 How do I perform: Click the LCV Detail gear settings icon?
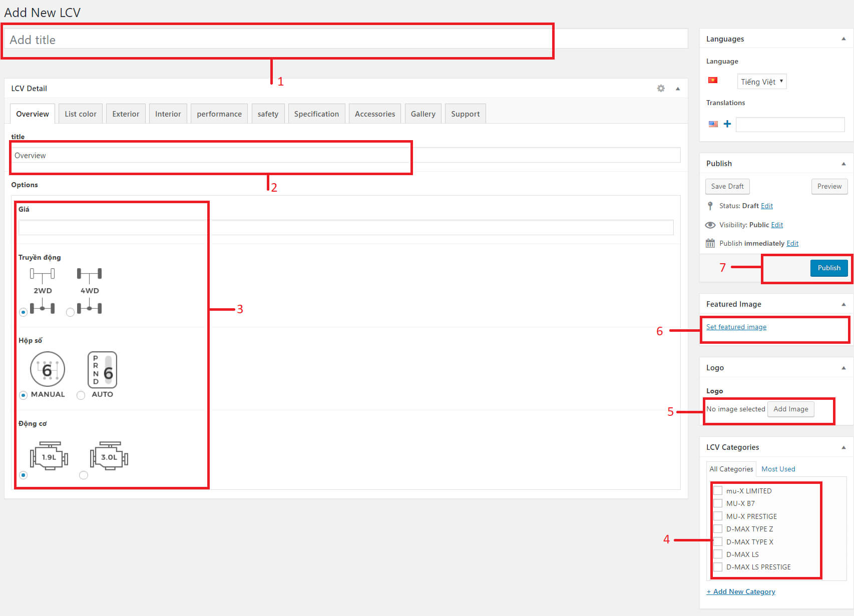coord(661,89)
